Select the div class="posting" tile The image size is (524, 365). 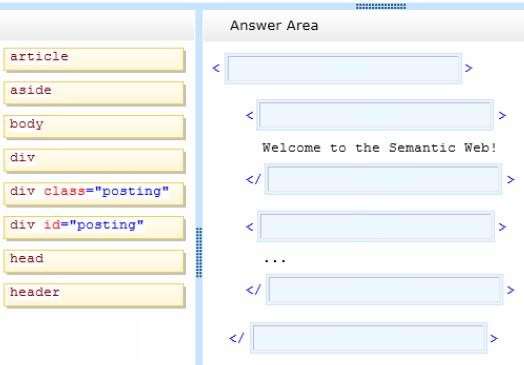(94, 195)
